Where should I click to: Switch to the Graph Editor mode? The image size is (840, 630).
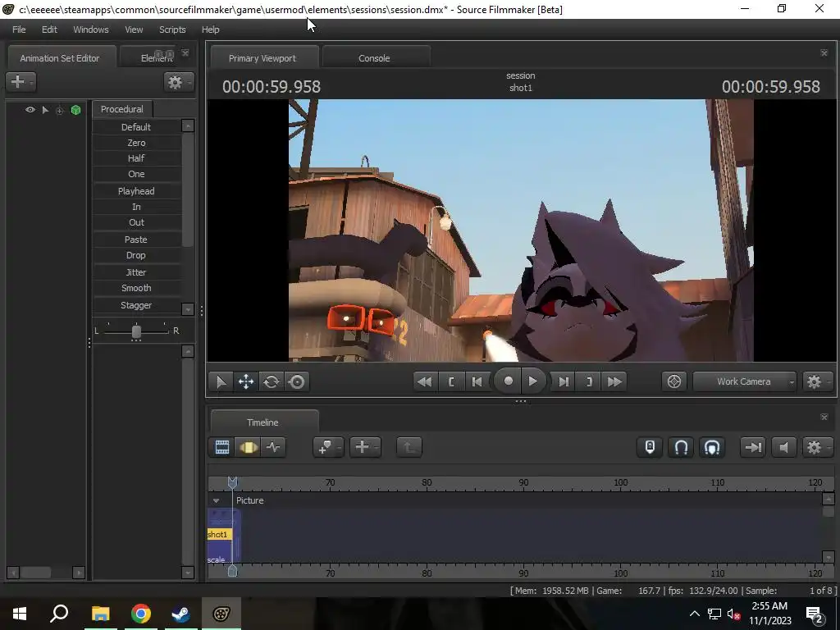pos(273,447)
